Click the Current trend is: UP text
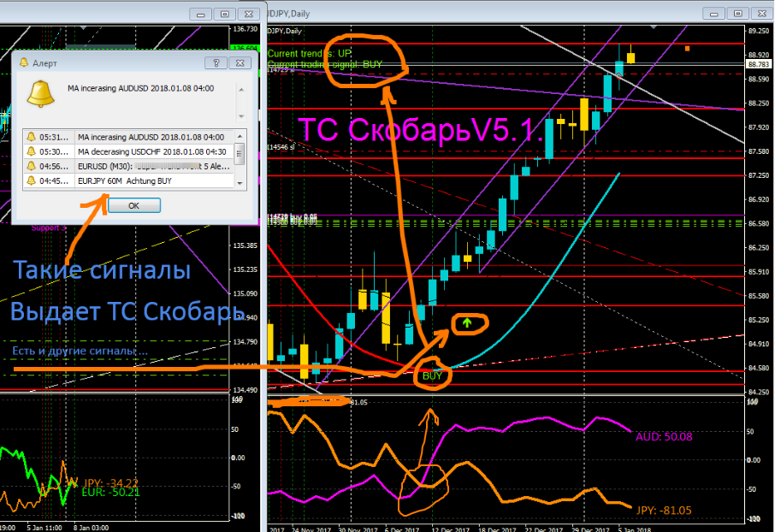The width and height of the screenshot is (775, 532). click(310, 53)
